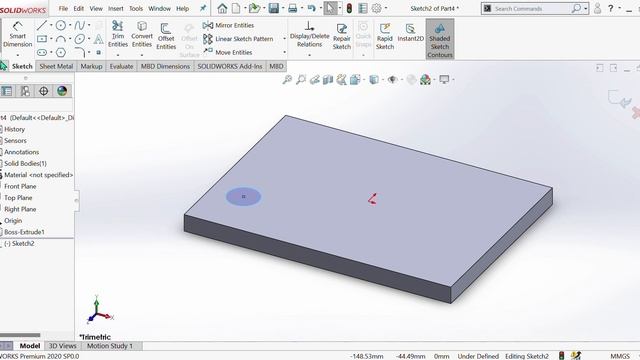
Task: Open File Properties icon
Action: [362, 8]
